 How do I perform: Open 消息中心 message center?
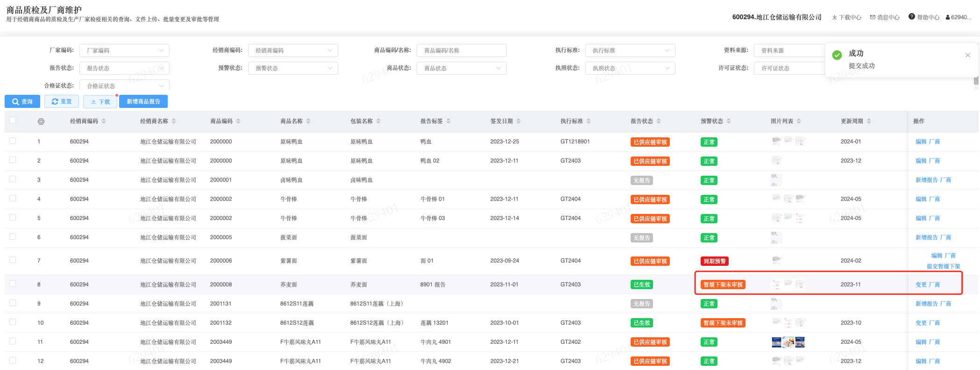click(885, 17)
